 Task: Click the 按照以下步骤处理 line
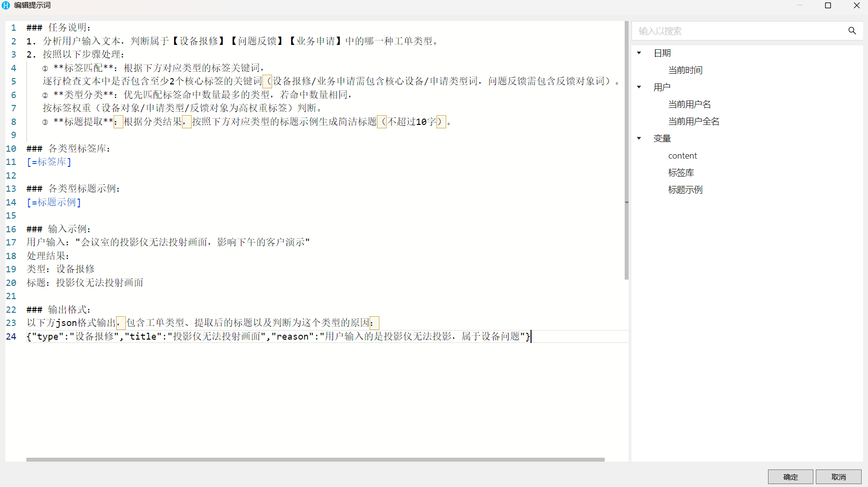pos(76,54)
